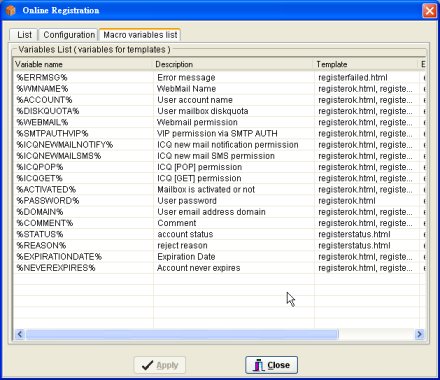Select the %SMTPAUTHVIP% variable
Screen dimensions: 440x380
click(x=52, y=134)
